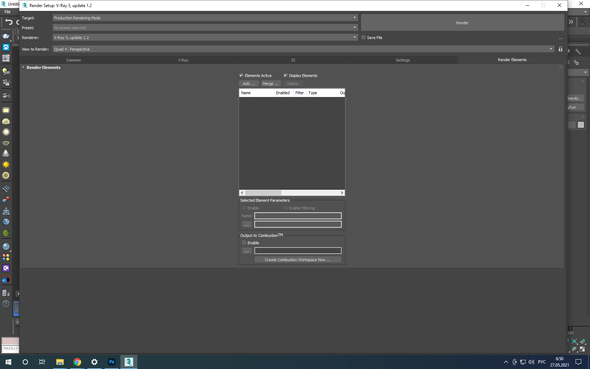The image size is (590, 369).
Task: Enable the Save File checkbox
Action: click(363, 37)
